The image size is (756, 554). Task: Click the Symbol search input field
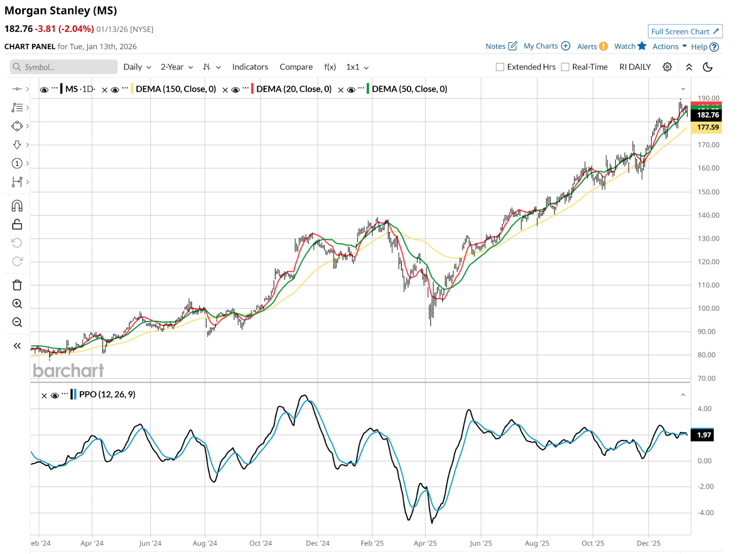(64, 67)
